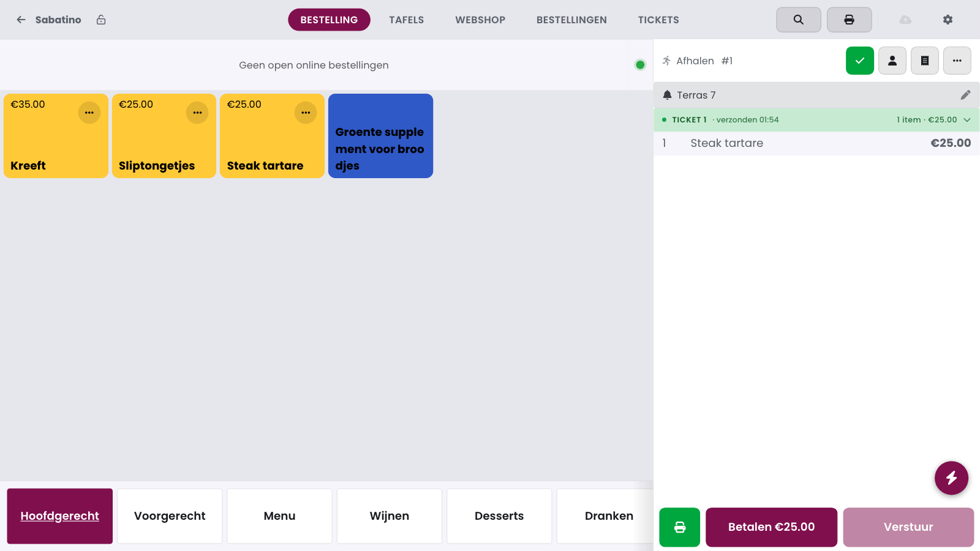
Task: Open the Bestellingen tab
Action: (x=571, y=20)
